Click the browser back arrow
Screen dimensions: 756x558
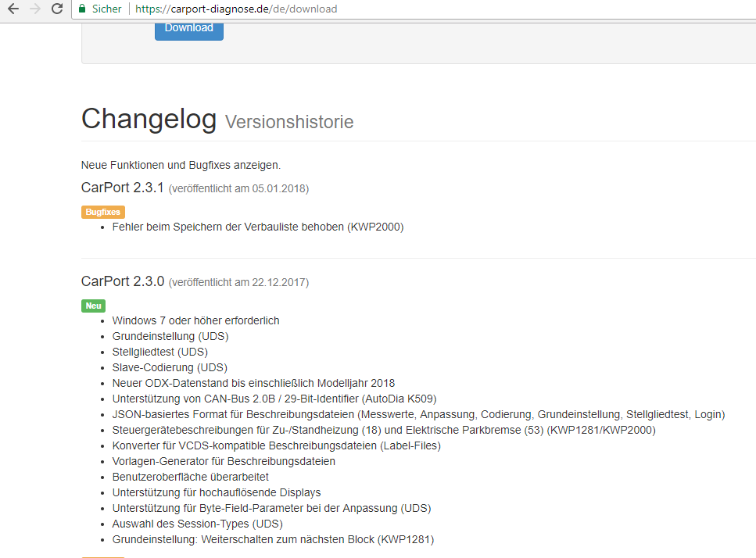[13, 9]
